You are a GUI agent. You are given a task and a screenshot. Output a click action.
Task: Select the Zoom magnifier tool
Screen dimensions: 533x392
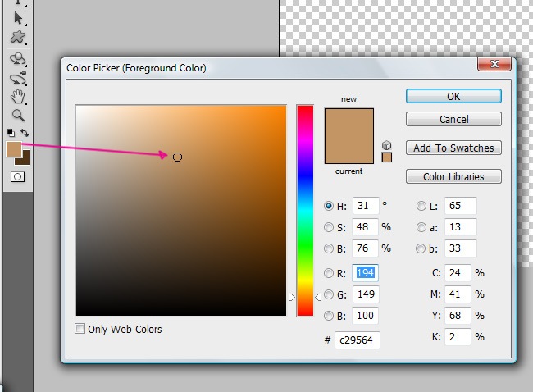[x=18, y=116]
